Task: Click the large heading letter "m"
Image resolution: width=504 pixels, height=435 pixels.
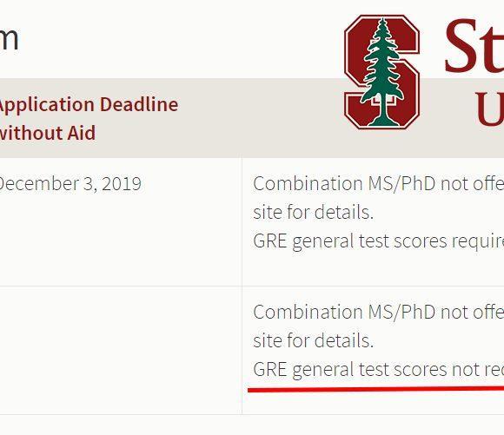Action: pyautogui.click(x=9, y=38)
